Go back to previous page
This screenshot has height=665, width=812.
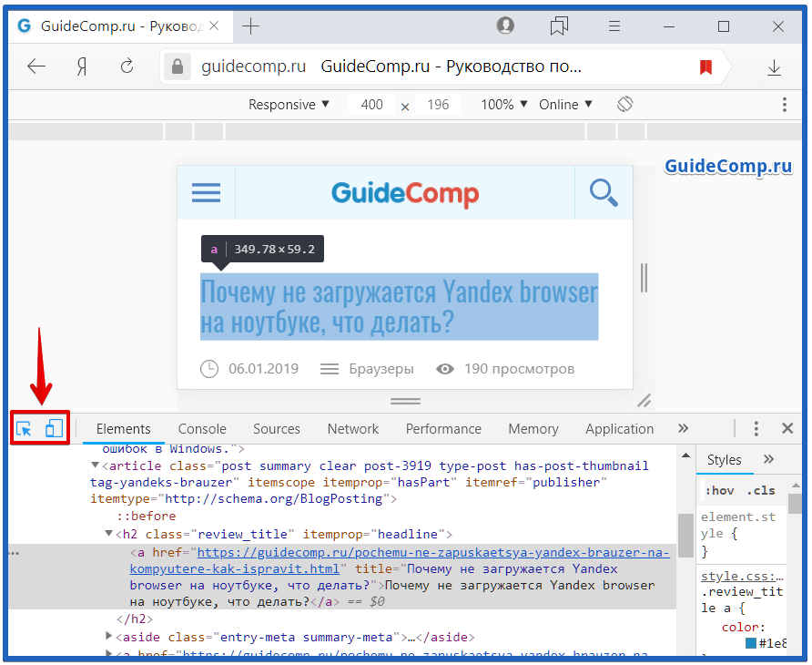click(36, 66)
